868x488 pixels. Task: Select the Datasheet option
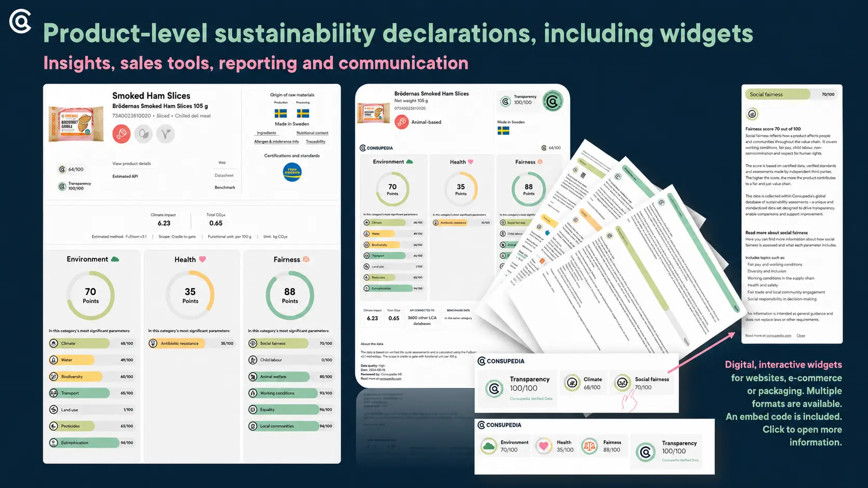point(224,175)
